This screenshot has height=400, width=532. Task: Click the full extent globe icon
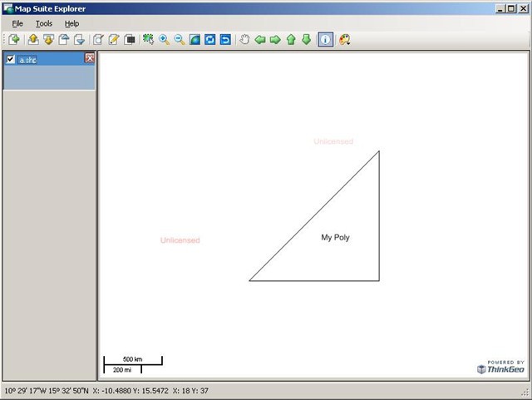point(195,39)
